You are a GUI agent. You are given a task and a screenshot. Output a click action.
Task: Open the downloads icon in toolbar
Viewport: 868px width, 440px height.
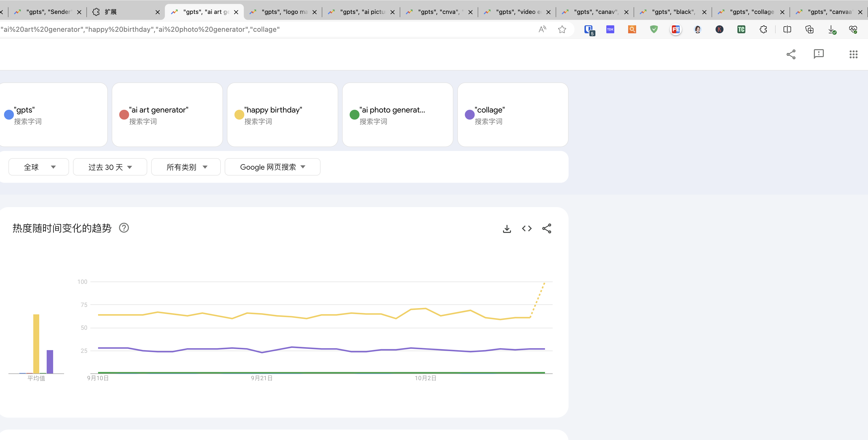click(832, 30)
